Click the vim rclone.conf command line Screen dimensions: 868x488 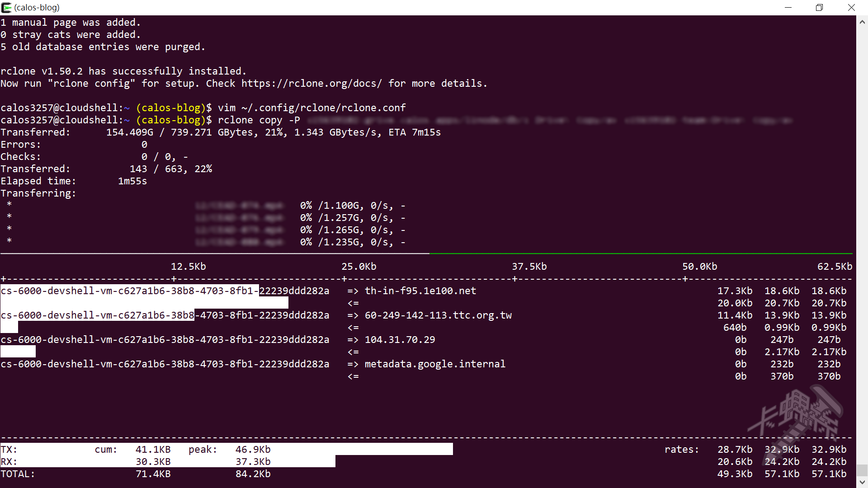click(311, 108)
